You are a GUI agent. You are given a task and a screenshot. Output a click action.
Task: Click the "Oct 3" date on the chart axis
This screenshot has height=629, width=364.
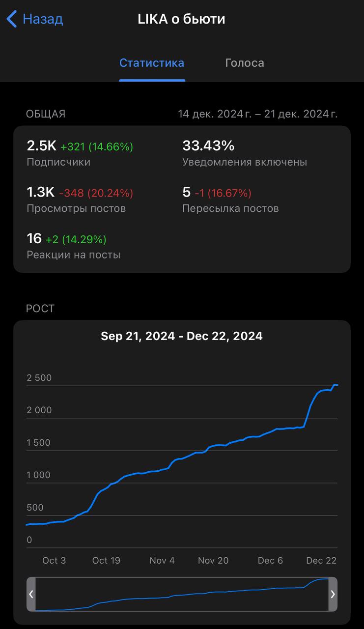(x=54, y=561)
